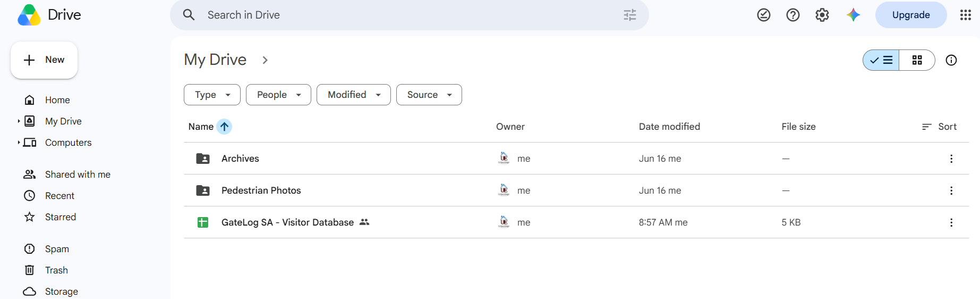Image resolution: width=980 pixels, height=299 pixels.
Task: Open Spam in the sidebar
Action: 57,249
